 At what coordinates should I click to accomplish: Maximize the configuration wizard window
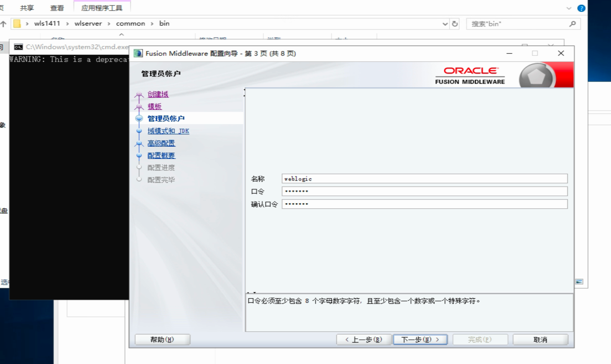click(x=535, y=53)
